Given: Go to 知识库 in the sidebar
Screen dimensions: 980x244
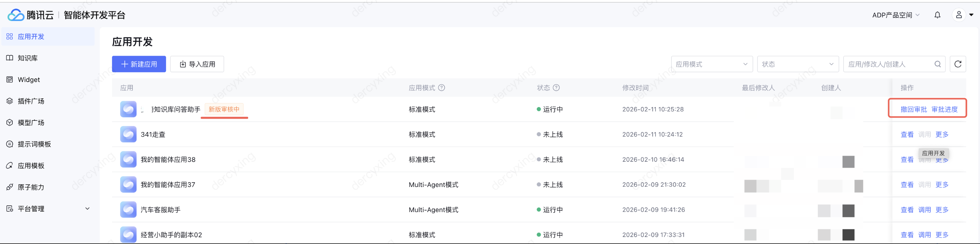Looking at the screenshot, I should click(x=28, y=58).
